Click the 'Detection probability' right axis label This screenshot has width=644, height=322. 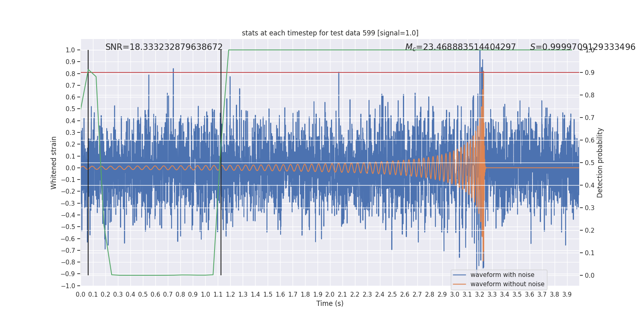(600, 163)
